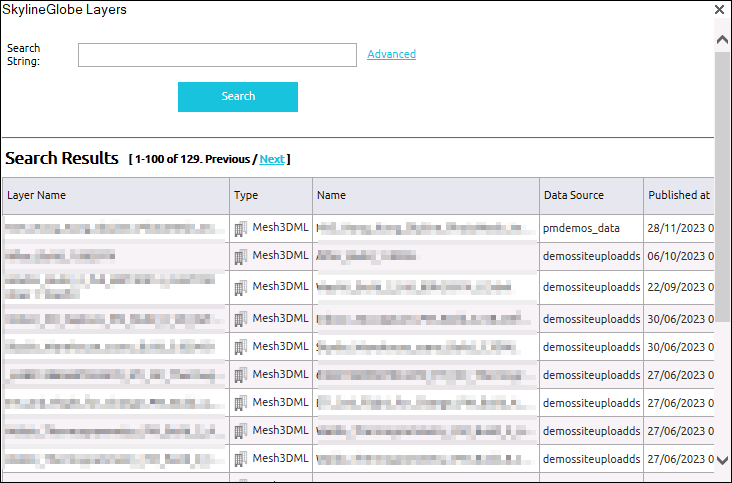Click Mesh3DML icon in the 06/10/2023 row
Image resolution: width=732 pixels, height=483 pixels.
point(240,258)
